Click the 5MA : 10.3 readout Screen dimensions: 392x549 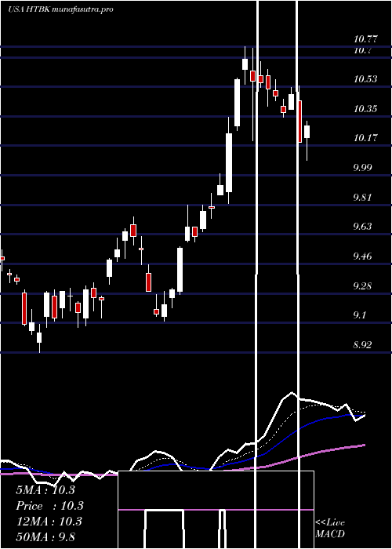pyautogui.click(x=45, y=490)
